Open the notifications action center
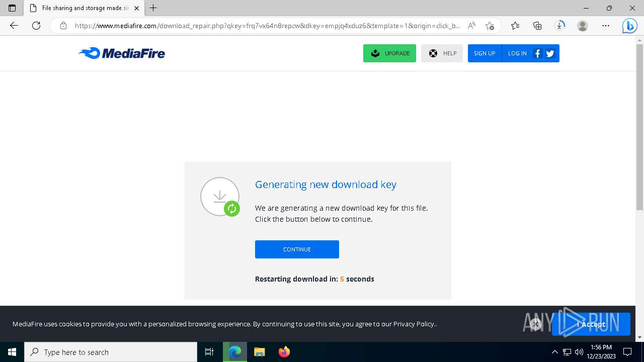Image resolution: width=644 pixels, height=362 pixels. 627,352
